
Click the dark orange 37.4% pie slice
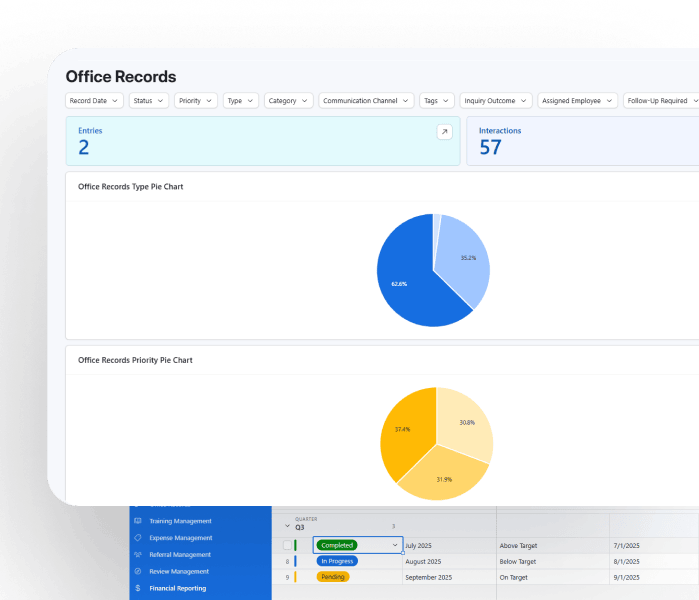(405, 430)
